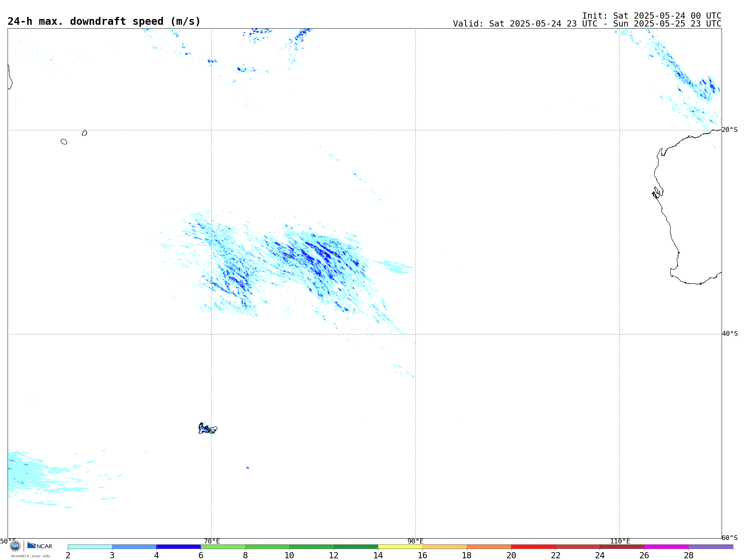Click the NCAR logo
The image size is (744, 560).
click(x=40, y=546)
